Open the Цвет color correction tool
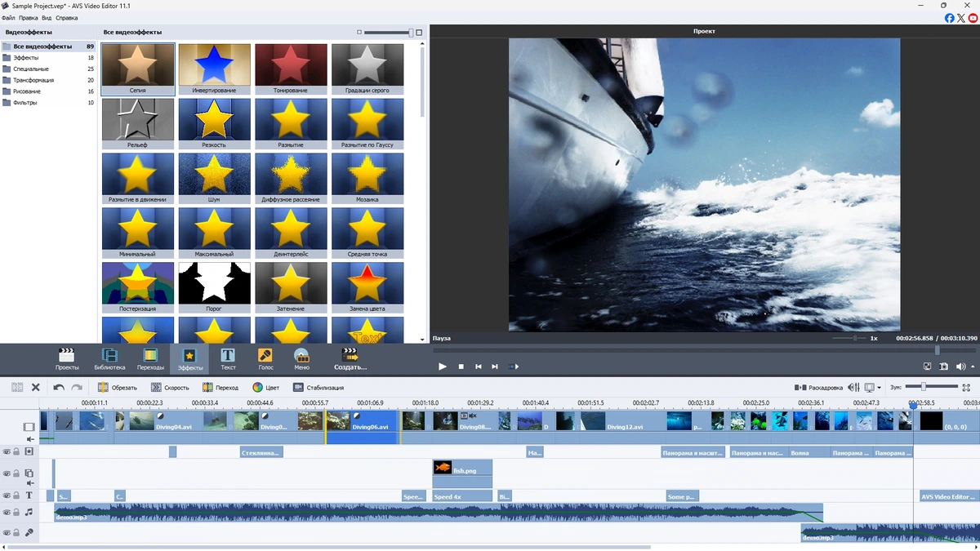 point(265,388)
